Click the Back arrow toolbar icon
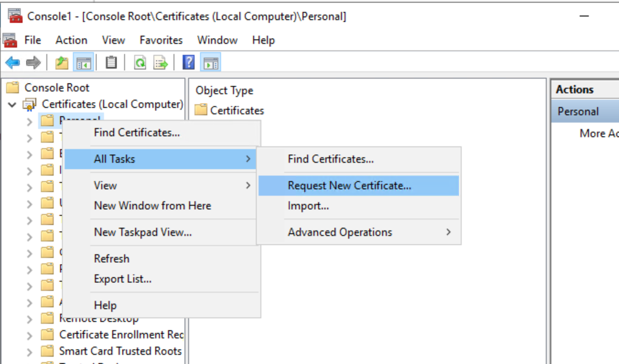 point(13,63)
